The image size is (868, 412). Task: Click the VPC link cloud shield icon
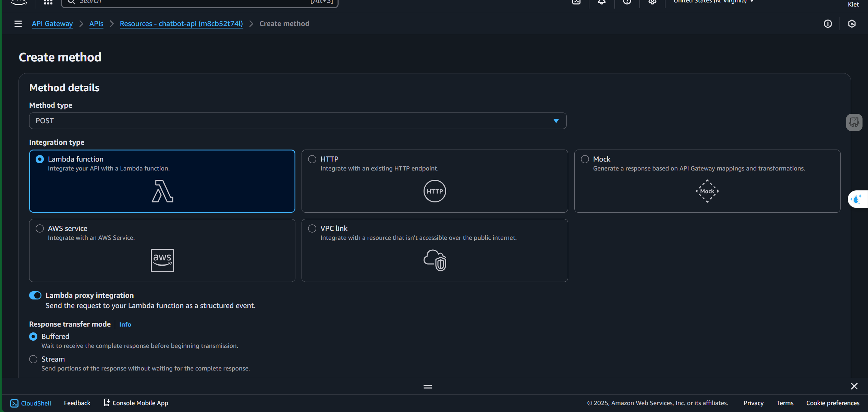435,260
